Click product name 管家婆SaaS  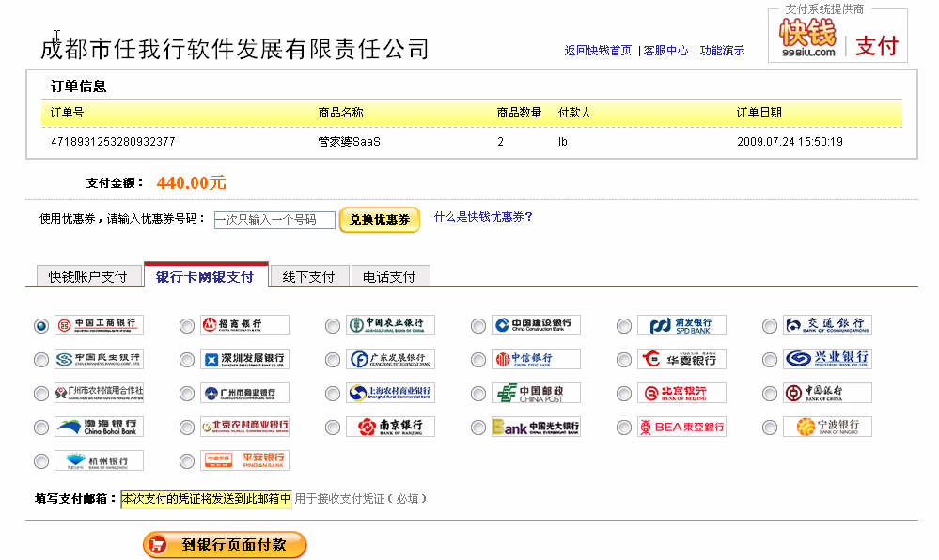coord(349,142)
